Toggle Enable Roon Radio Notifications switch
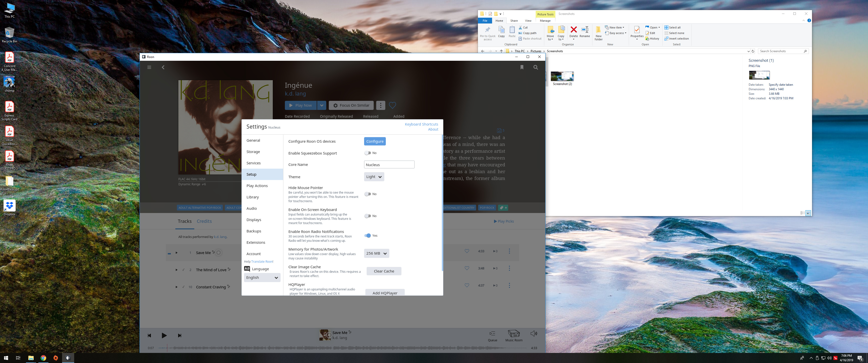The image size is (868, 363). (x=368, y=235)
